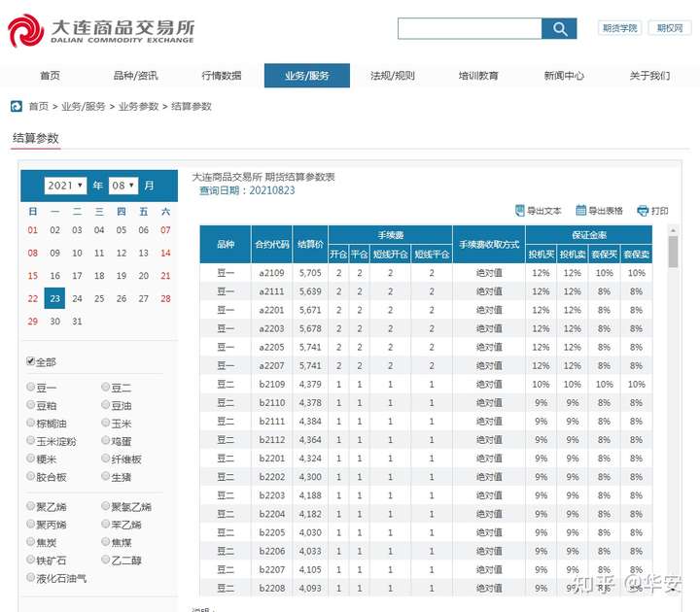This screenshot has height=612, width=700.
Task: Select the 粳米 radio button
Action: point(30,459)
